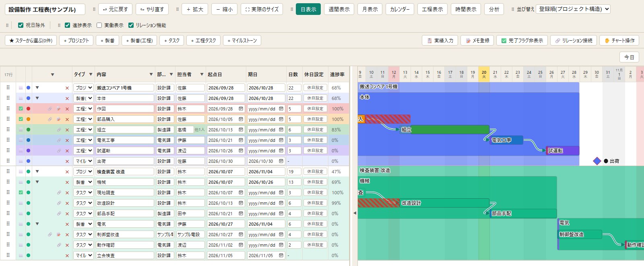
Task: Click the link icon on 動作確認 row
Action: pos(59,245)
